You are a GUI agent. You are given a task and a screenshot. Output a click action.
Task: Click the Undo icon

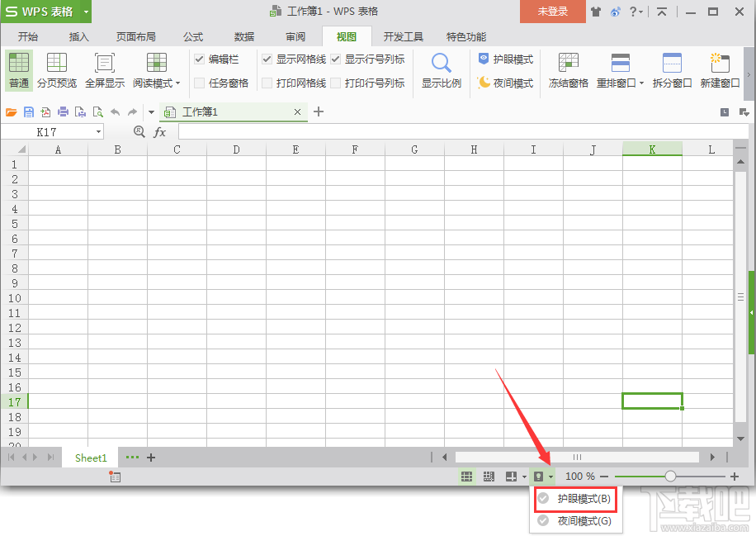pyautogui.click(x=115, y=111)
